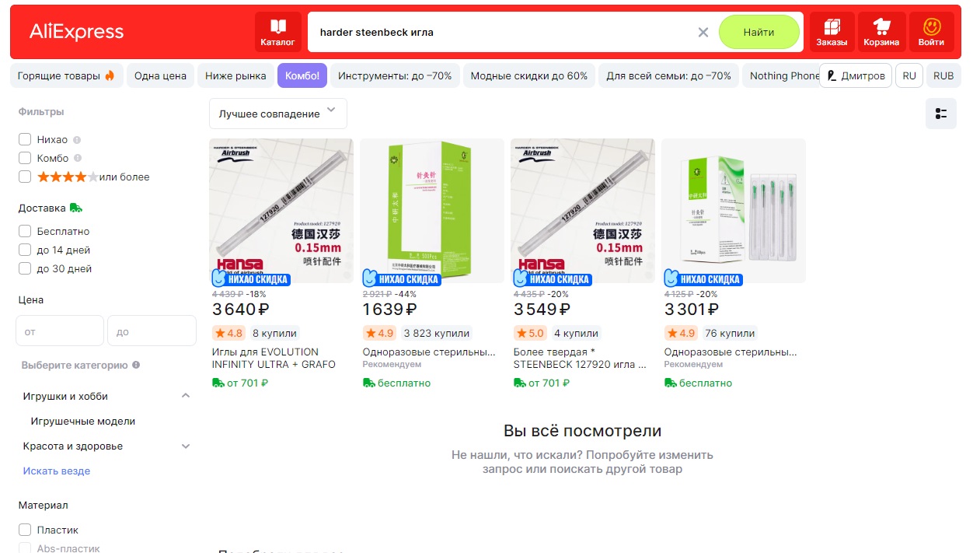Screen dimensions: 980x553
Task: Switch to list view layout icon
Action: coord(941,114)
